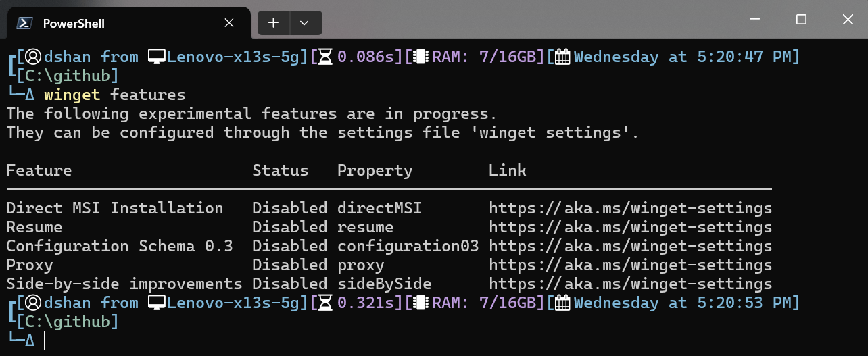Click the RAM chip icon in the first prompt
This screenshot has width=868, height=356.
[422, 57]
